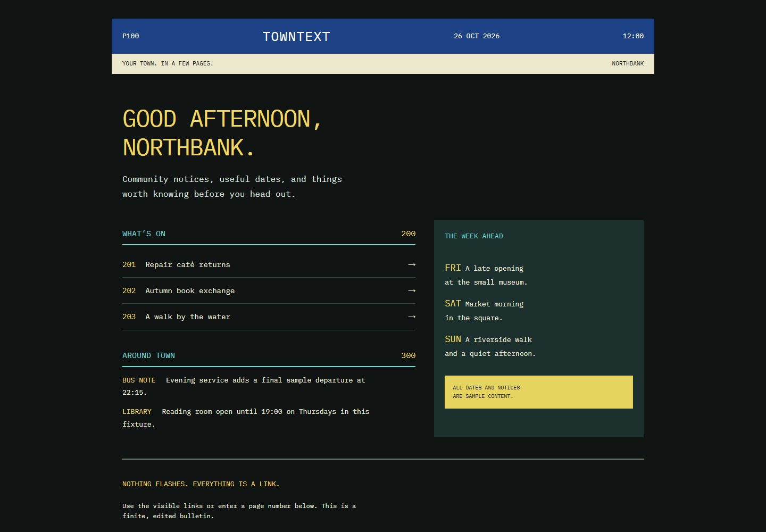
Task: Click the 12:00 clock in the header
Action: pos(633,36)
